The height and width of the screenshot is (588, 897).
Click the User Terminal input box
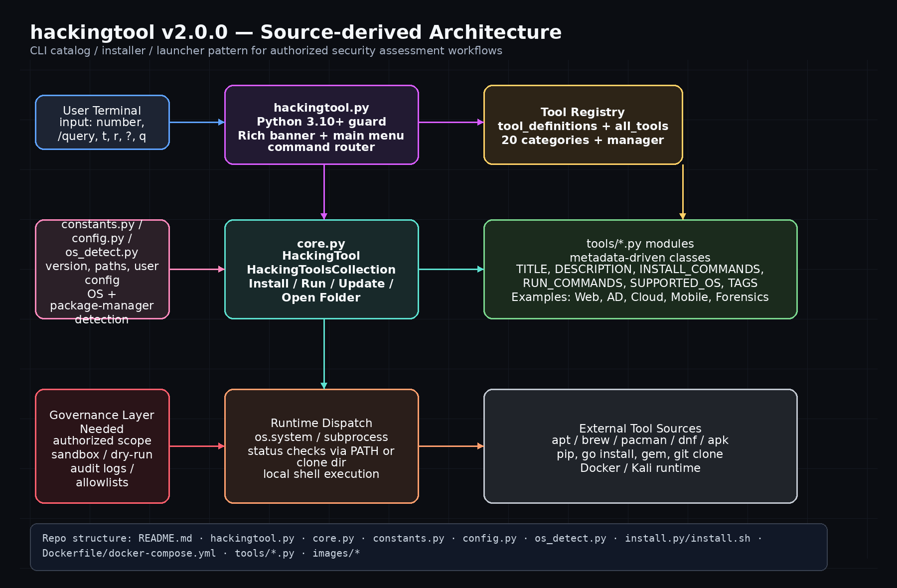coord(102,122)
